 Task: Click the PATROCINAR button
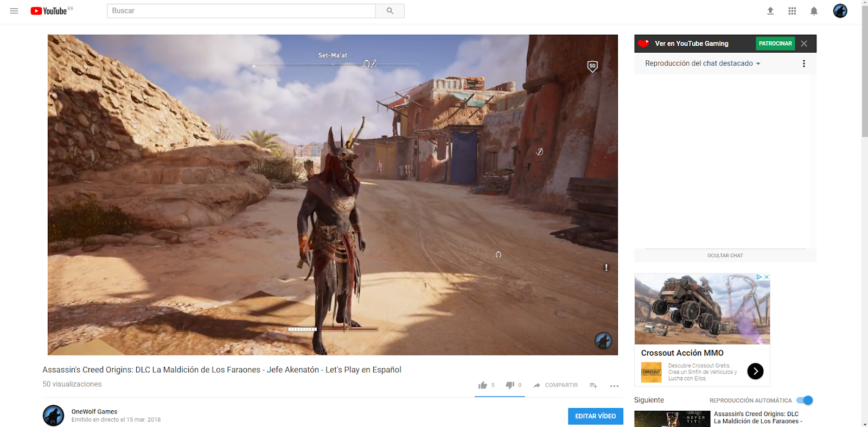(775, 43)
